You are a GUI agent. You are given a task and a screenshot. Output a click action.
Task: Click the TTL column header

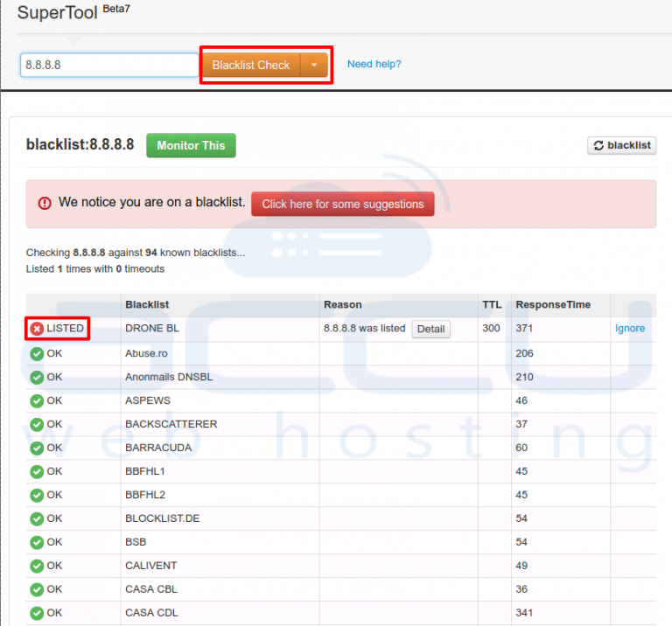492,304
